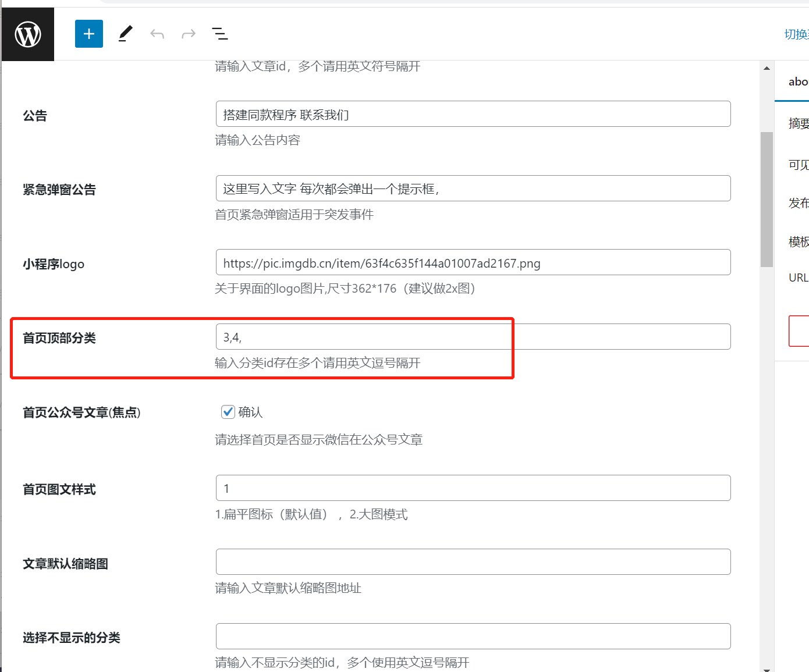Click the WordPress logo icon
The image size is (809, 672).
pos(28,34)
